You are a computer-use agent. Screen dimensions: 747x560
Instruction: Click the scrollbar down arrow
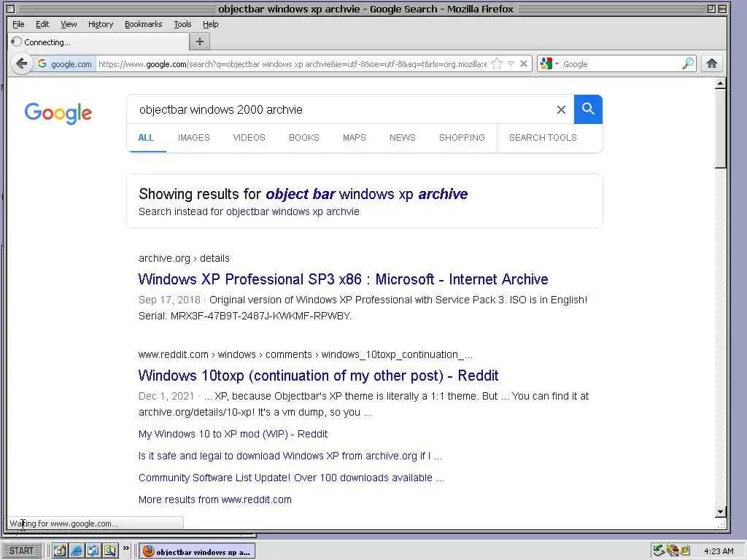coord(720,512)
